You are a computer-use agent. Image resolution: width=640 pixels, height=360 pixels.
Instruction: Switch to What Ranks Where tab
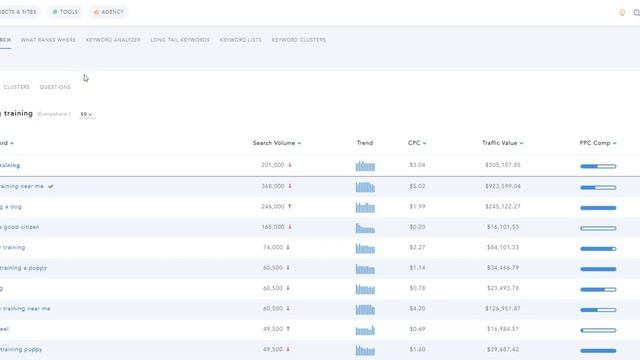pos(48,40)
